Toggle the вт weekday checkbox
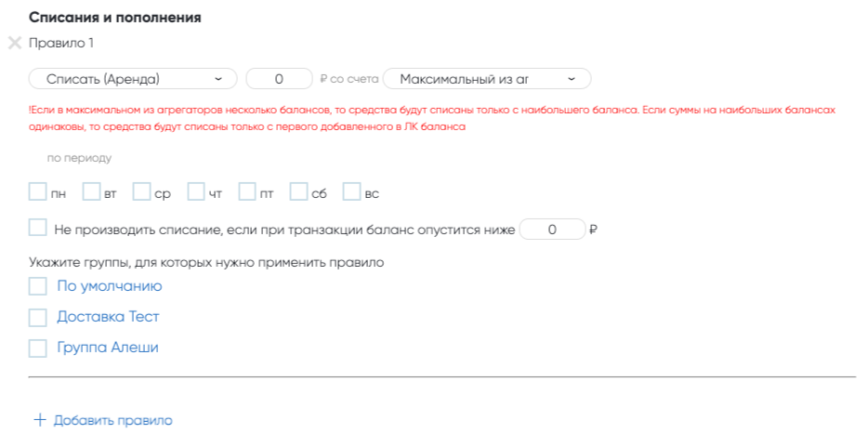Viewport: 868px width, 434px height. coord(91,192)
